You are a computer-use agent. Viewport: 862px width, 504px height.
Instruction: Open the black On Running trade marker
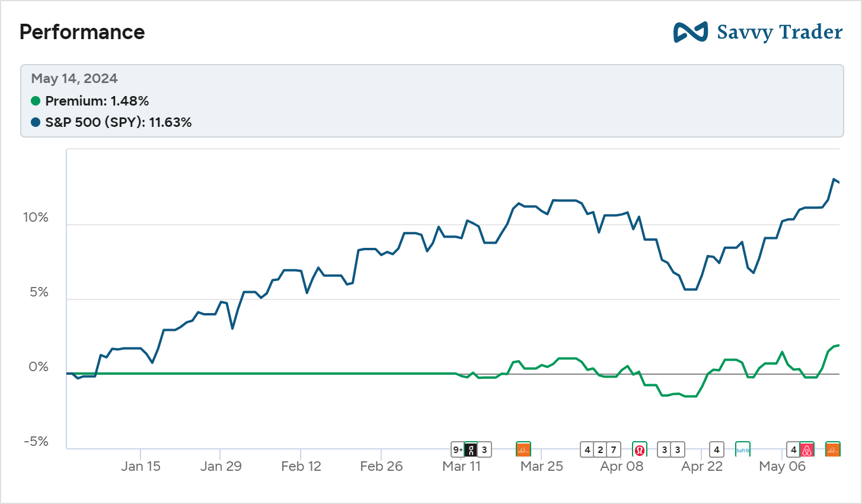coord(471,449)
